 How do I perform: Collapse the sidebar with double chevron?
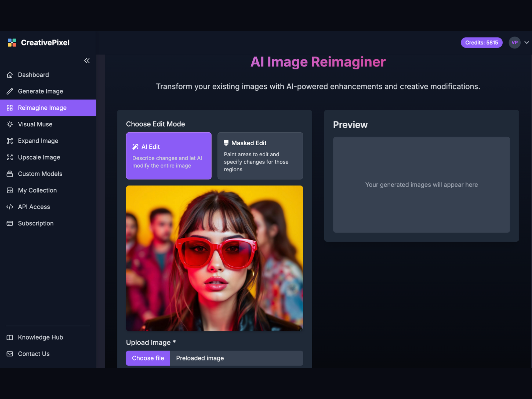pyautogui.click(x=87, y=61)
